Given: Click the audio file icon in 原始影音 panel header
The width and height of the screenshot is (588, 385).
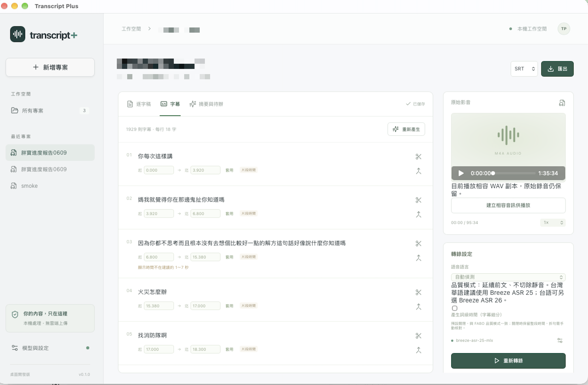Looking at the screenshot, I should (562, 103).
